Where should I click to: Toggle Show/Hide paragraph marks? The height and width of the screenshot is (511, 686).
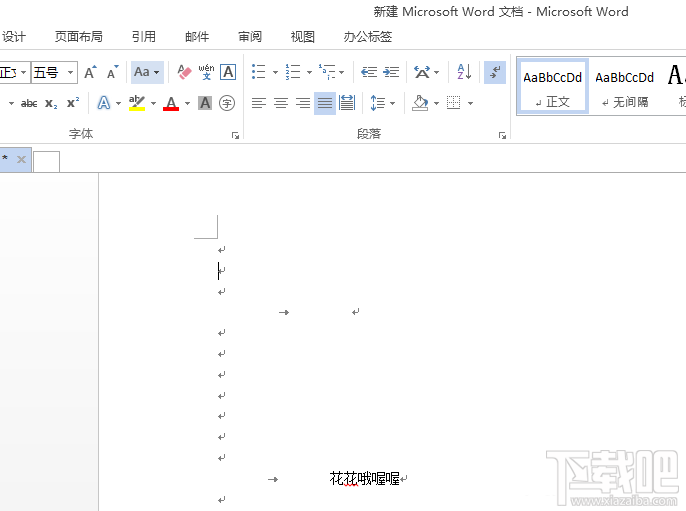pyautogui.click(x=495, y=72)
